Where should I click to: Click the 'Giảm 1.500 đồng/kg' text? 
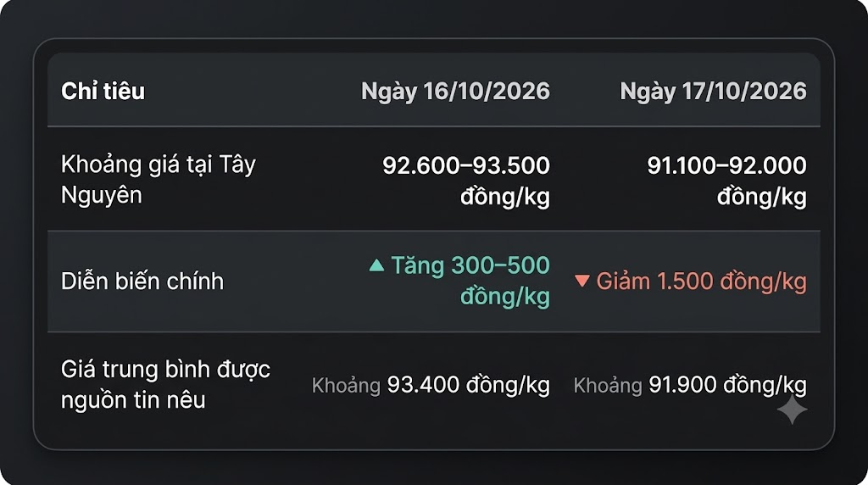coord(701,282)
